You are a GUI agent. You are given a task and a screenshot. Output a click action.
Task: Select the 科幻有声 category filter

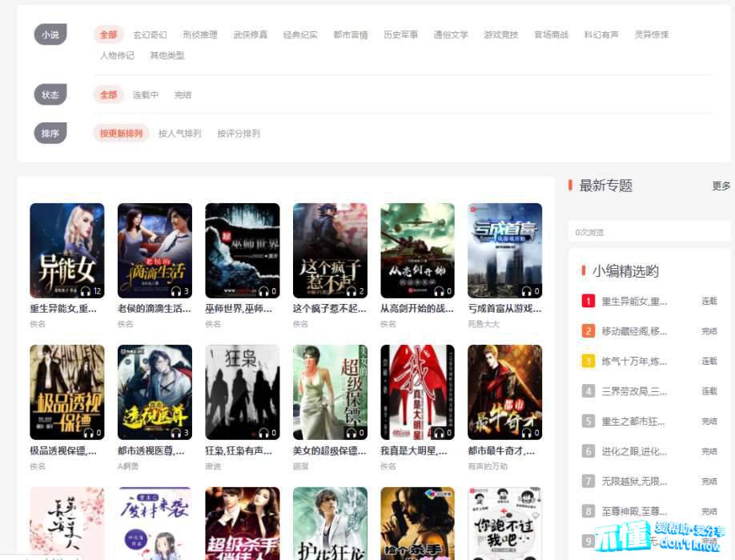601,34
